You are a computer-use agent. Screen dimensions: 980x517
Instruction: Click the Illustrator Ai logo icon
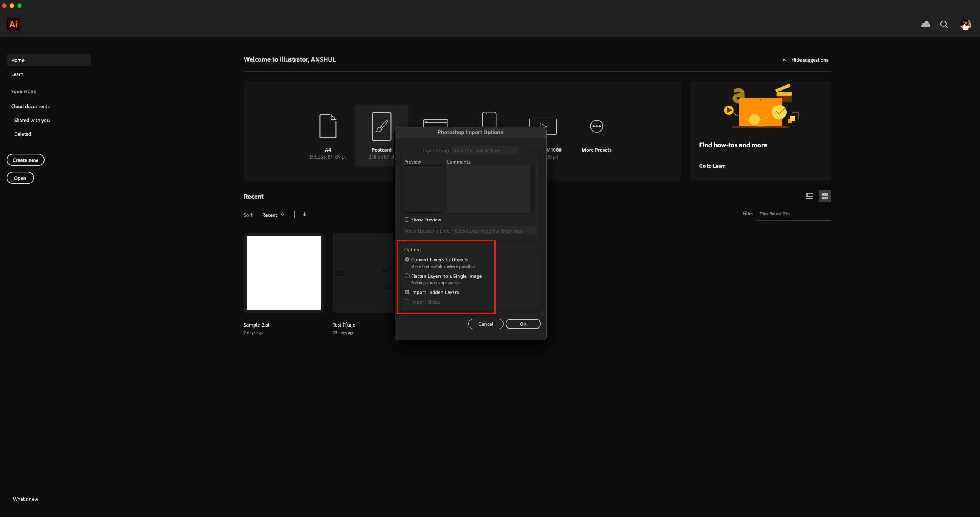[13, 25]
